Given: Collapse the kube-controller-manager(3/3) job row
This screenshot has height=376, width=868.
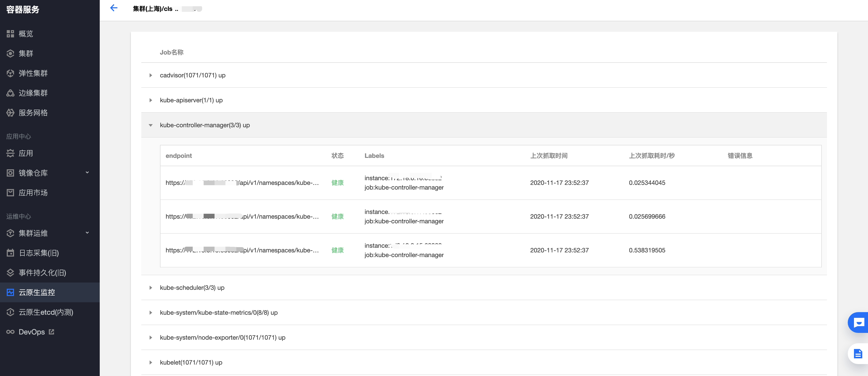Looking at the screenshot, I should 151,125.
